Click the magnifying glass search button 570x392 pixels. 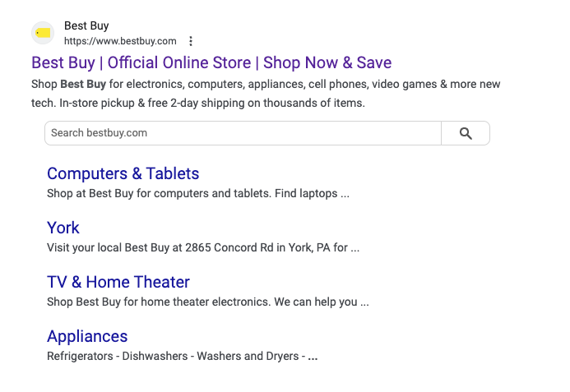(466, 133)
